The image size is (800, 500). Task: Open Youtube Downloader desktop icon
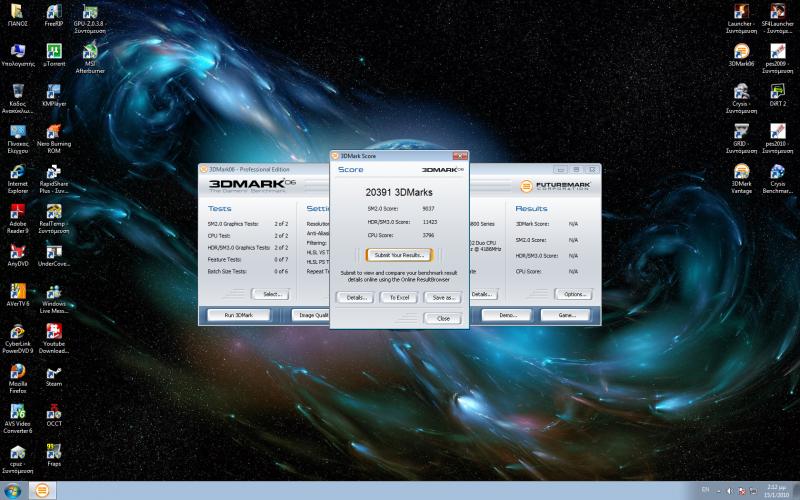[x=54, y=339]
